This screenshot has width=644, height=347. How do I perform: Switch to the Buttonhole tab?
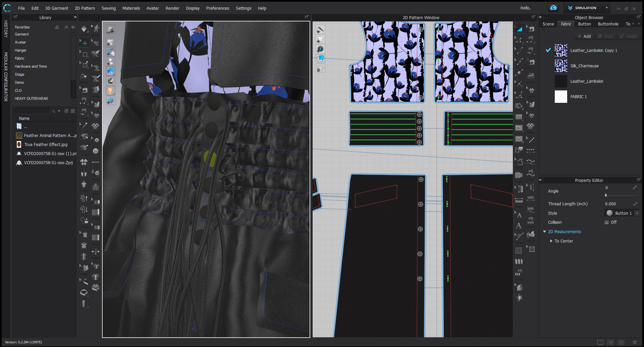click(608, 24)
